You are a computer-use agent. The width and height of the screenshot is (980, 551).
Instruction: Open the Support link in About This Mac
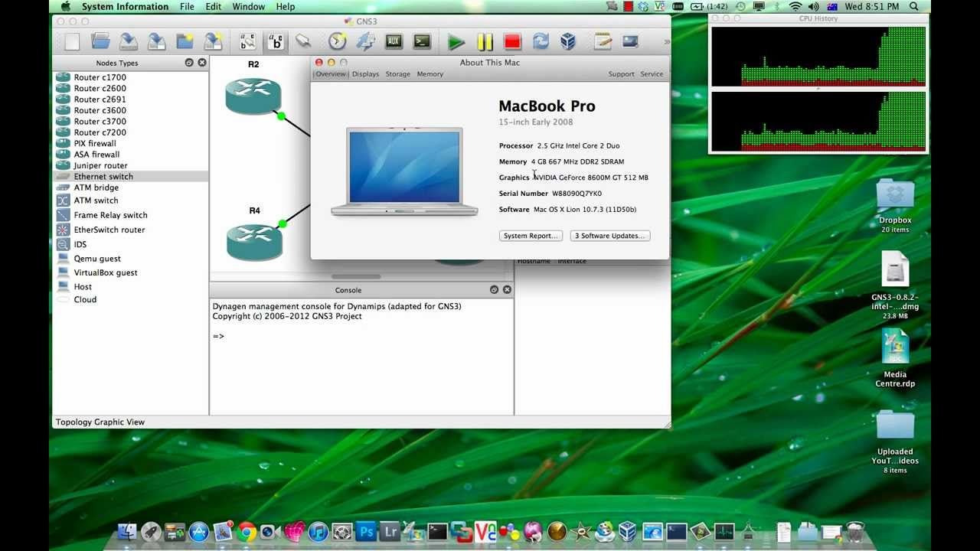click(x=621, y=74)
